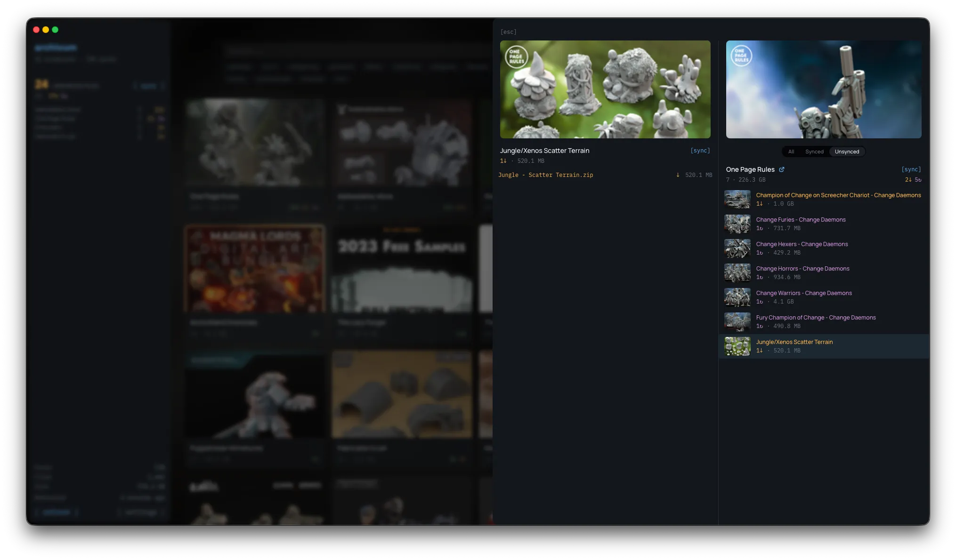
Task: Switch the sync filter to All
Action: click(x=791, y=152)
